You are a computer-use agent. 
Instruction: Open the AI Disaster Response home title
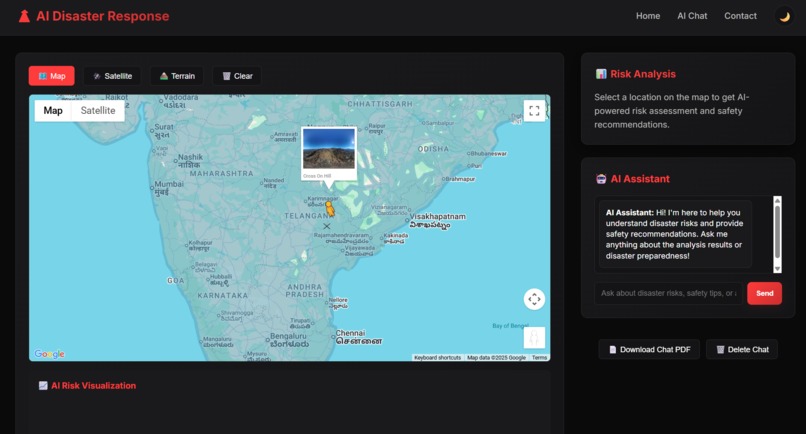(102, 16)
